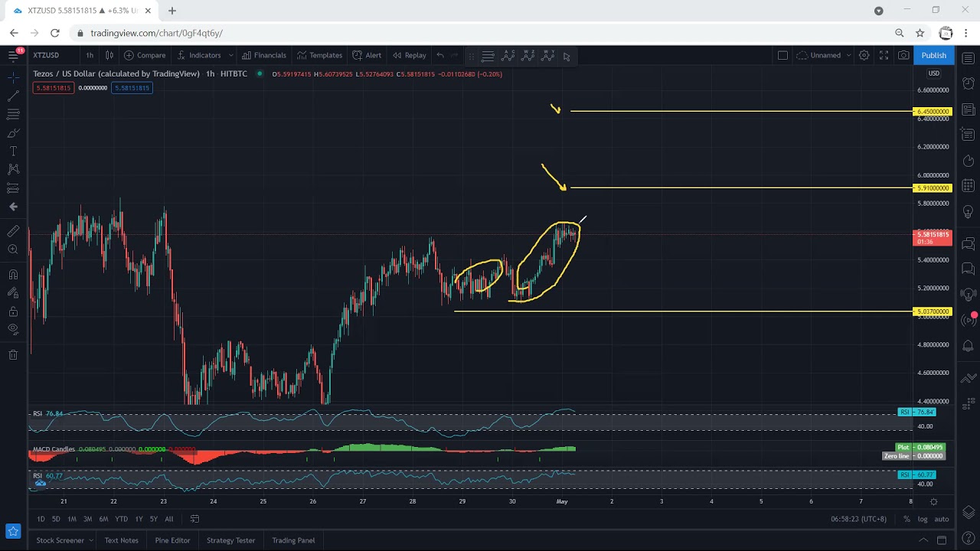Screen dimensions: 980x551
Task: Toggle lock all drawing tools
Action: [13, 311]
